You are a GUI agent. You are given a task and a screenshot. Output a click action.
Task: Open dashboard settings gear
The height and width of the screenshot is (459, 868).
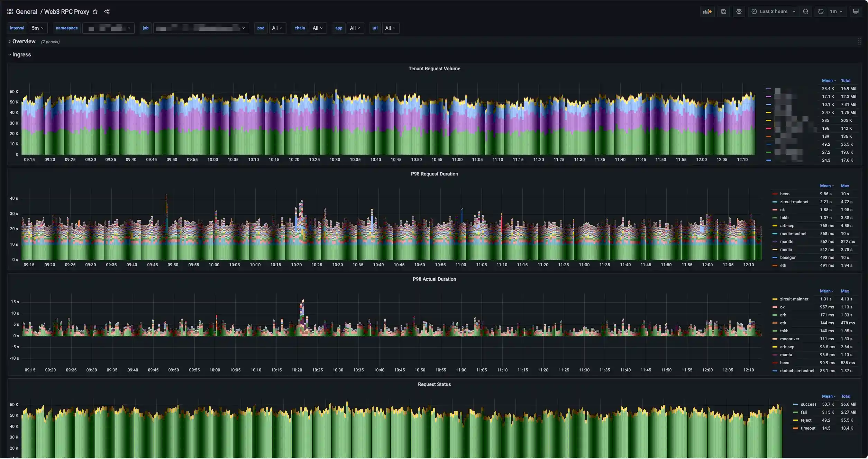click(x=739, y=11)
